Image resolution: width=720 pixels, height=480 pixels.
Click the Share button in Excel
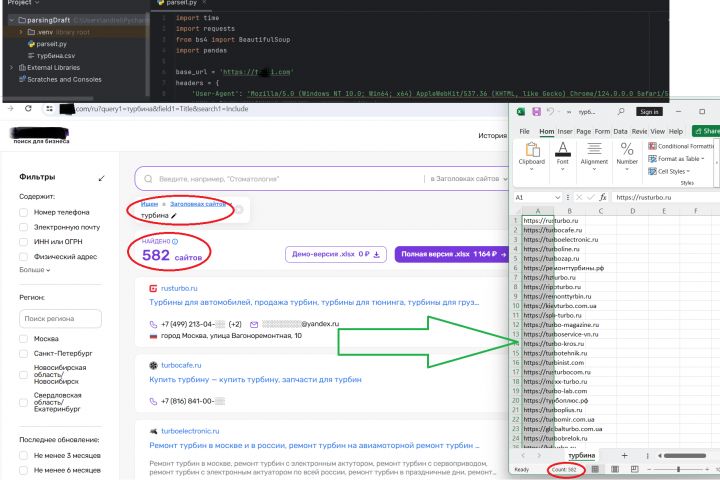click(706, 131)
